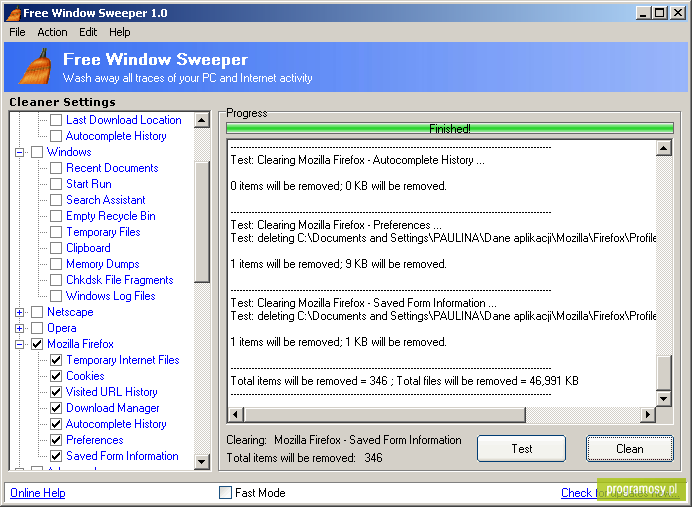Expand the Opera tree node
This screenshot has height=507, width=692.
(19, 328)
